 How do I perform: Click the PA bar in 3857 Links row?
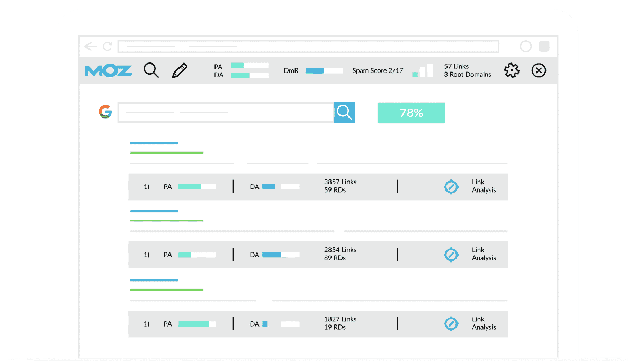pos(197,187)
